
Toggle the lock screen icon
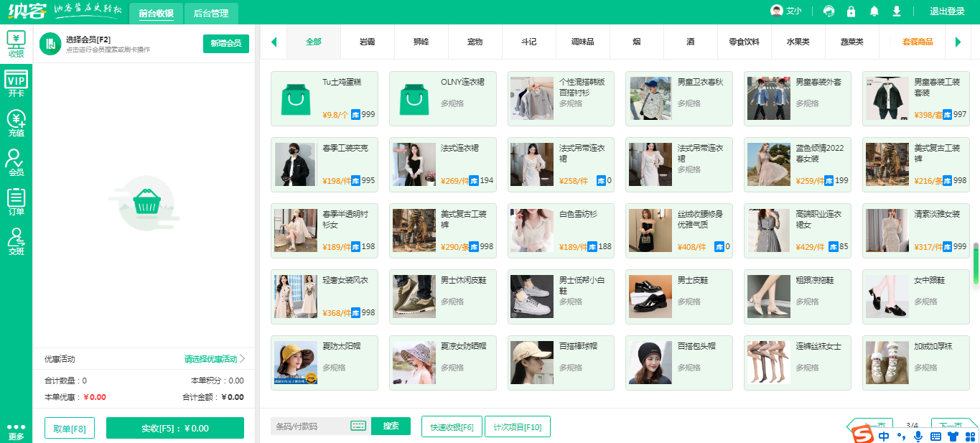[851, 11]
